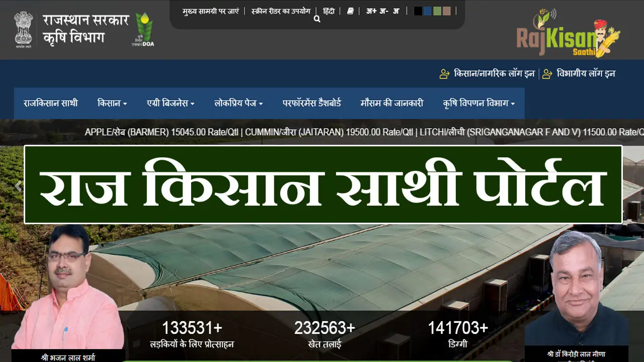Go to राजकिसान साथी menu item
Image resolution: width=644 pixels, height=362 pixels.
[51, 103]
